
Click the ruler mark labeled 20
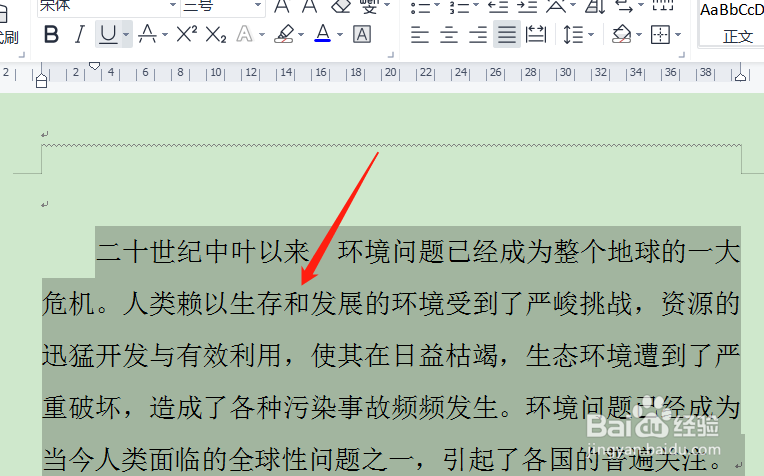[x=391, y=73]
